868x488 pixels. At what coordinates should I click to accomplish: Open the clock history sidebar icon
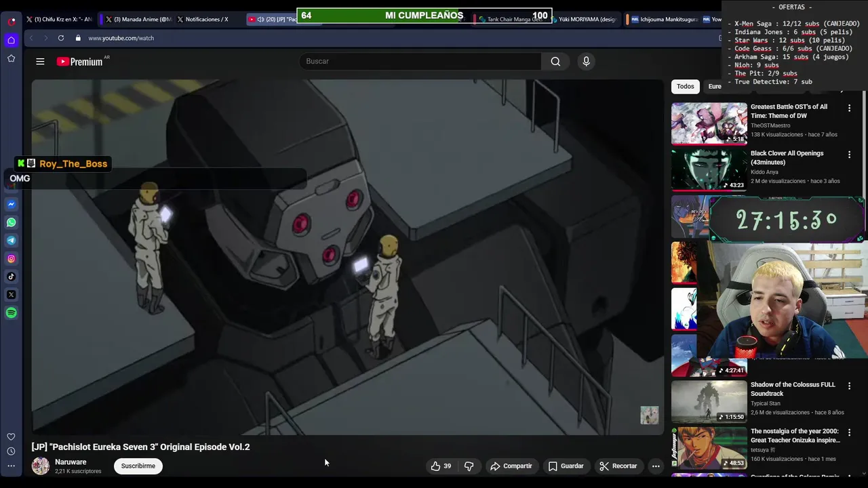pos(11,451)
